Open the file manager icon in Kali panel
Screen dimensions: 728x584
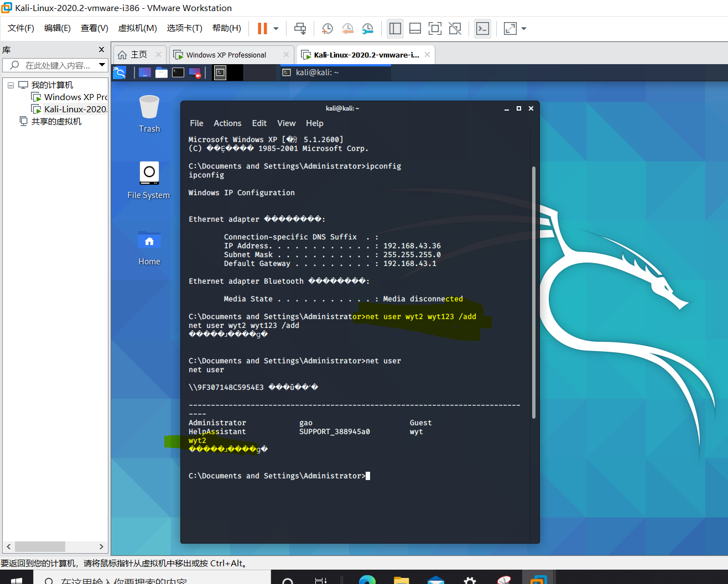pyautogui.click(x=162, y=72)
